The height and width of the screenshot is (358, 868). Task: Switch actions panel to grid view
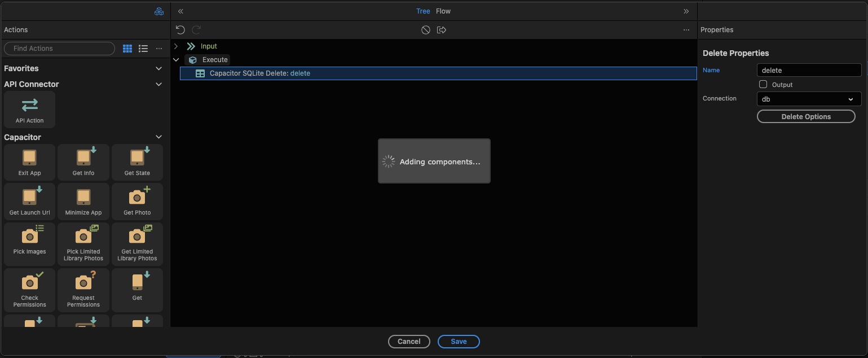[x=127, y=49]
